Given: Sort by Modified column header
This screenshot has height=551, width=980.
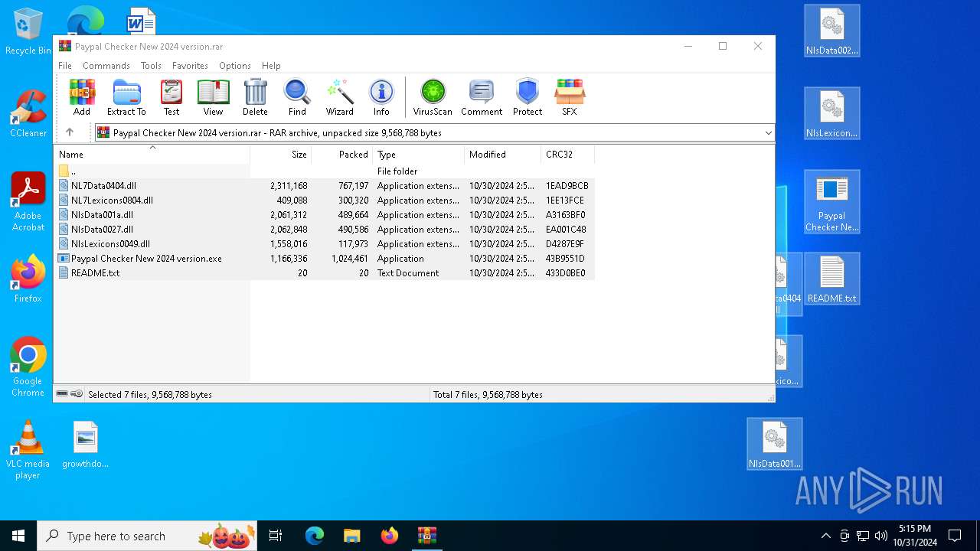Looking at the screenshot, I should [x=503, y=154].
